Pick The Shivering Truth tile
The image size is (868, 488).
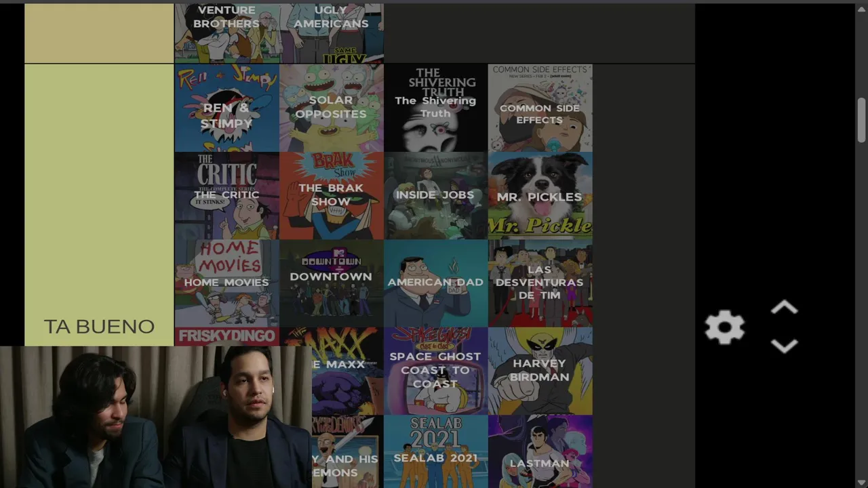[435, 108]
